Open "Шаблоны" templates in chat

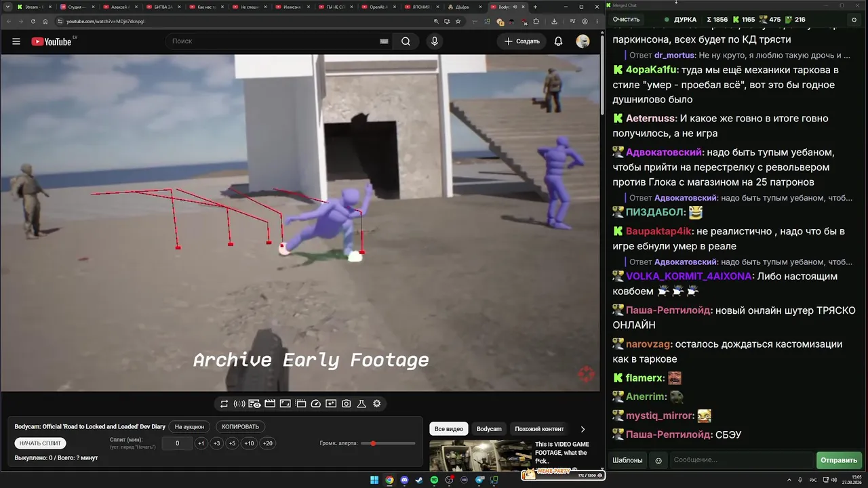627,460
